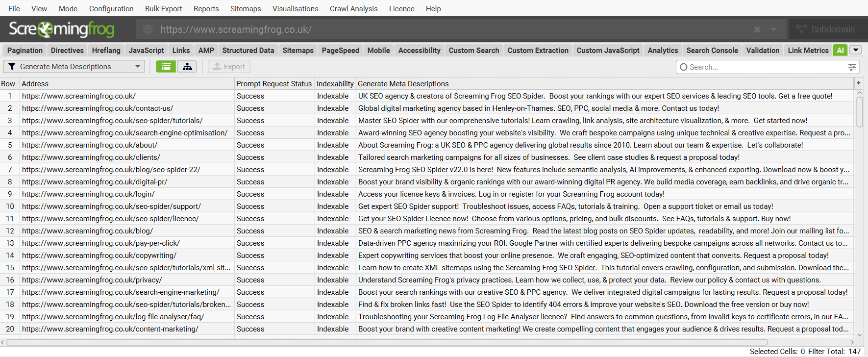868x357 pixels.
Task: Switch to the Custom JavaScript tab
Action: [x=608, y=50]
